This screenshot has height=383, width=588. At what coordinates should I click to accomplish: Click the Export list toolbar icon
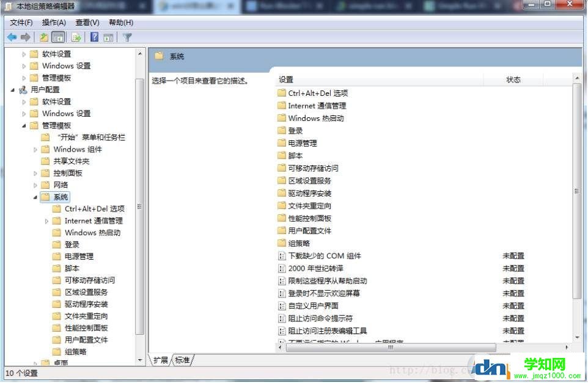click(x=76, y=37)
